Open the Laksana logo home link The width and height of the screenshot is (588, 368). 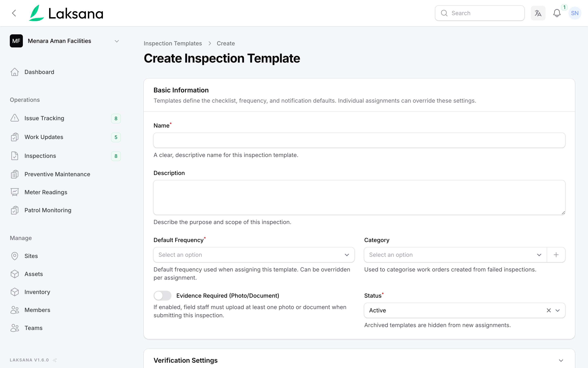pos(66,13)
